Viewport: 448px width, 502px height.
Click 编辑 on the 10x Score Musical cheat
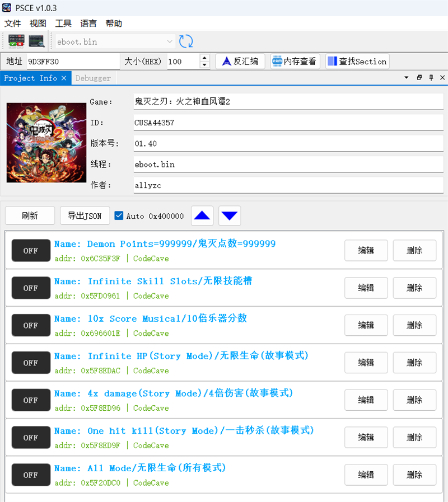366,325
